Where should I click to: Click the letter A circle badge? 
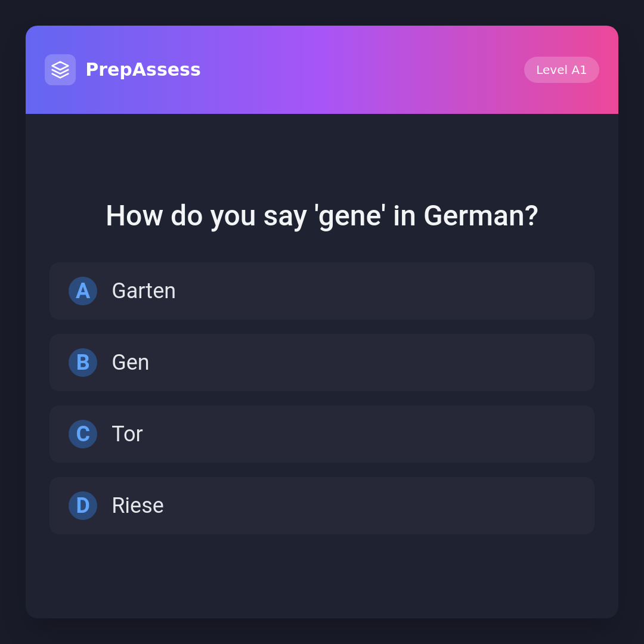click(83, 291)
